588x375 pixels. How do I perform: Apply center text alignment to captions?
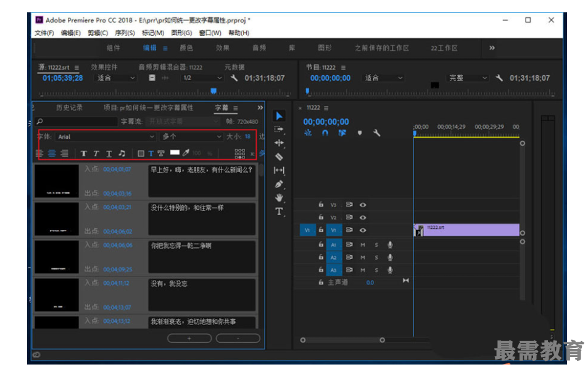(52, 153)
